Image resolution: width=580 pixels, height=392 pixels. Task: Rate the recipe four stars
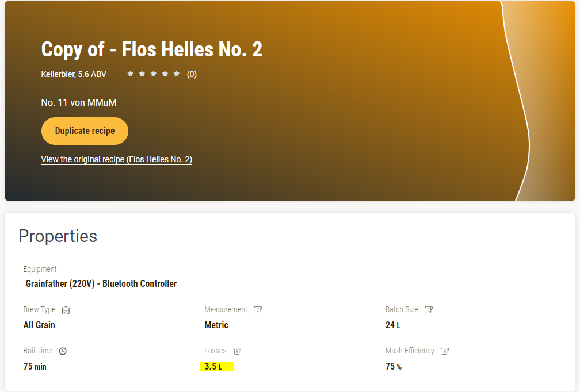click(165, 74)
